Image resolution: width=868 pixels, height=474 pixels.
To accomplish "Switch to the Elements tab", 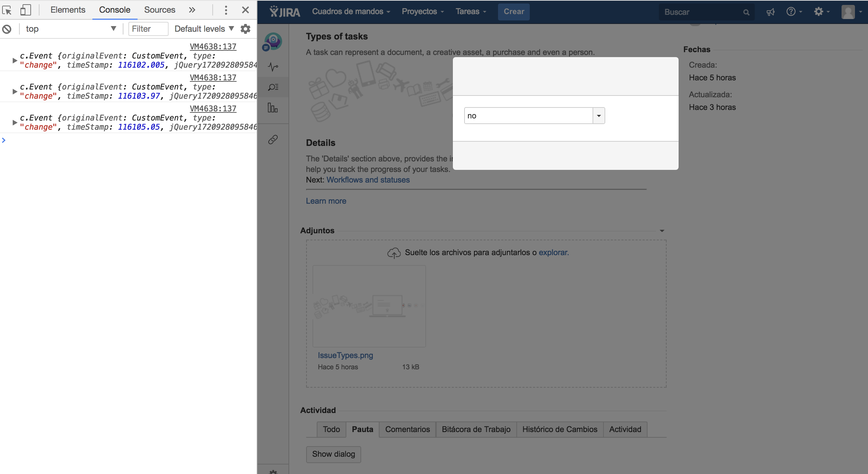I will (68, 10).
